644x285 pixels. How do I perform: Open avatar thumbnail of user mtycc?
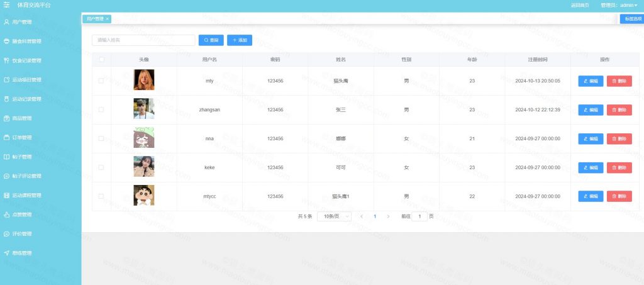coord(144,195)
